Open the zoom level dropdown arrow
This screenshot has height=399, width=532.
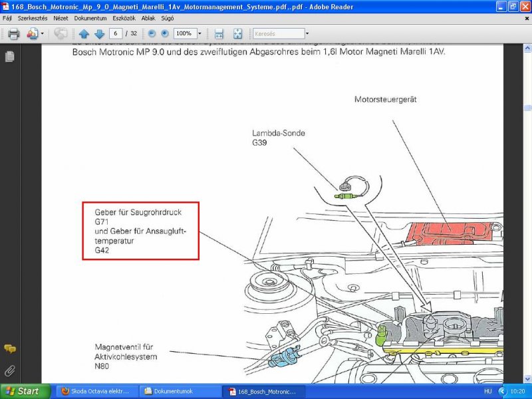pyautogui.click(x=199, y=33)
